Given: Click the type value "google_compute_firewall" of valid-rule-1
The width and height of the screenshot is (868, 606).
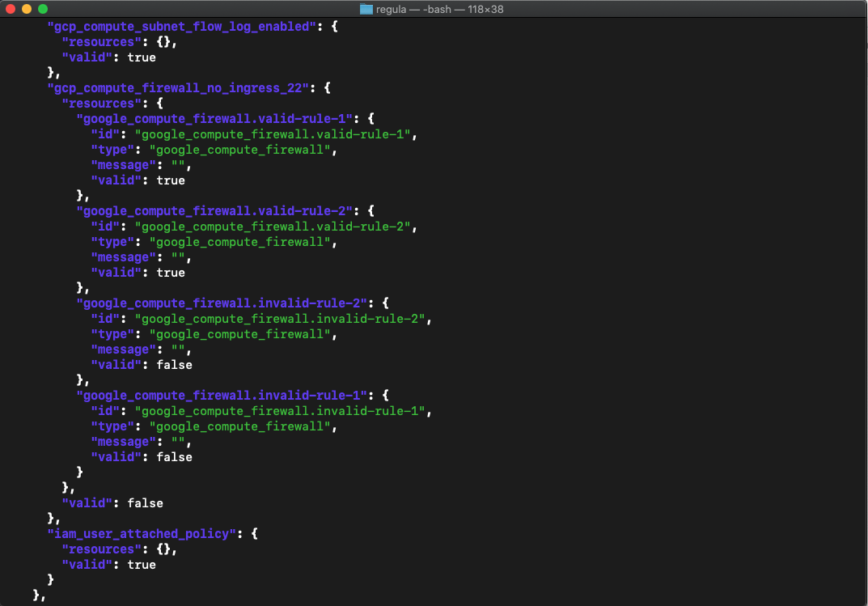Looking at the screenshot, I should click(x=239, y=150).
